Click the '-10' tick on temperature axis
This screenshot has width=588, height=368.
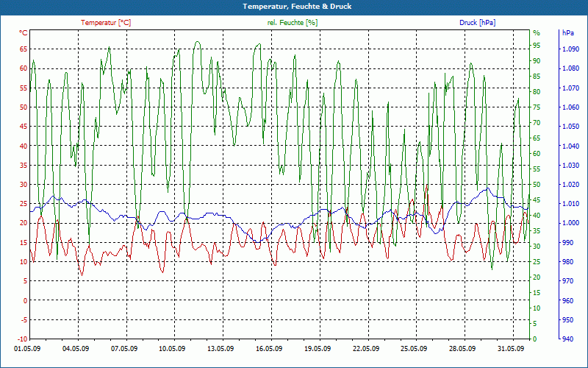pos(23,339)
